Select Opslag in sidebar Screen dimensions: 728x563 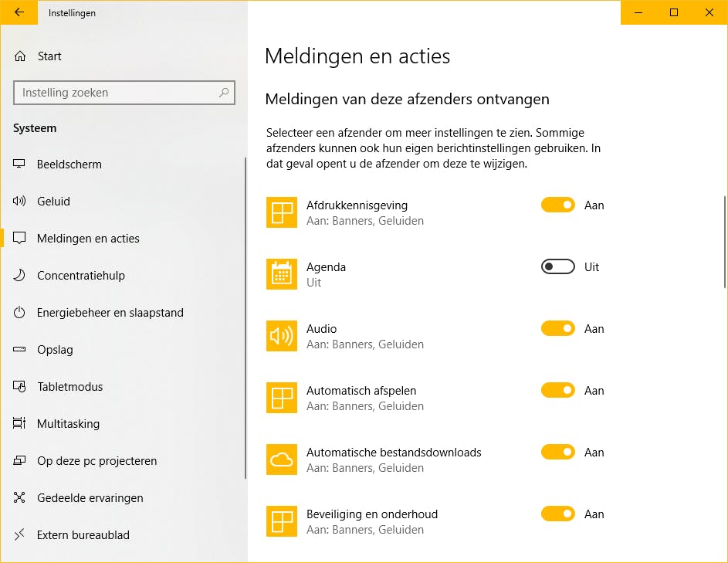tap(55, 350)
